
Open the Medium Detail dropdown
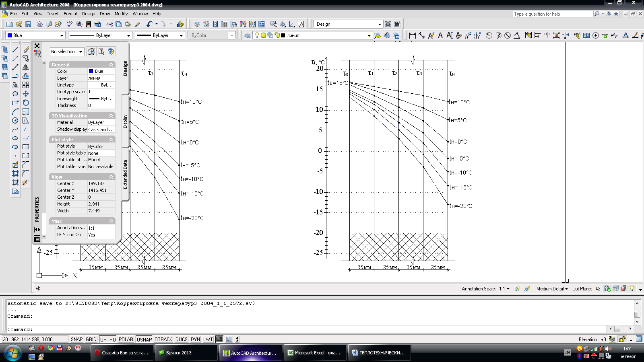(x=552, y=289)
